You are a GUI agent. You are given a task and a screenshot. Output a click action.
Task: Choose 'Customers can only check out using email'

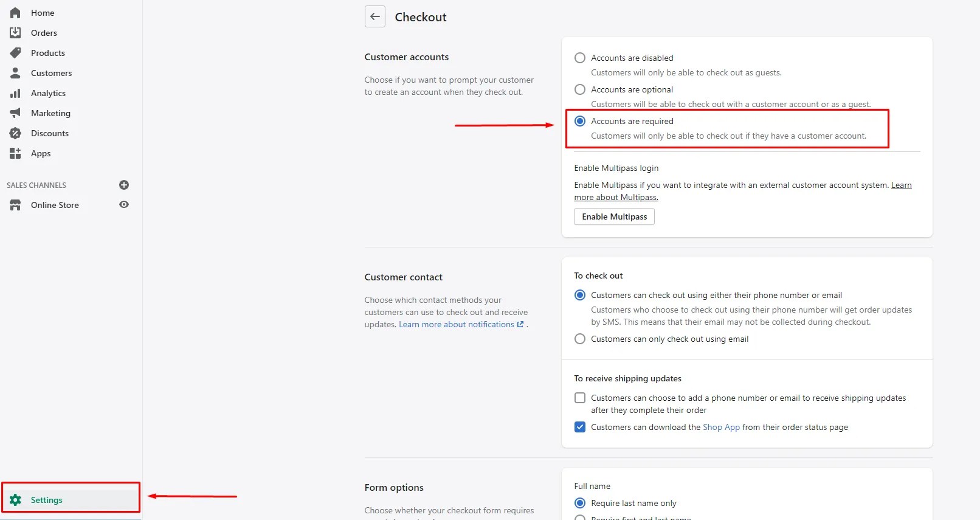580,339
